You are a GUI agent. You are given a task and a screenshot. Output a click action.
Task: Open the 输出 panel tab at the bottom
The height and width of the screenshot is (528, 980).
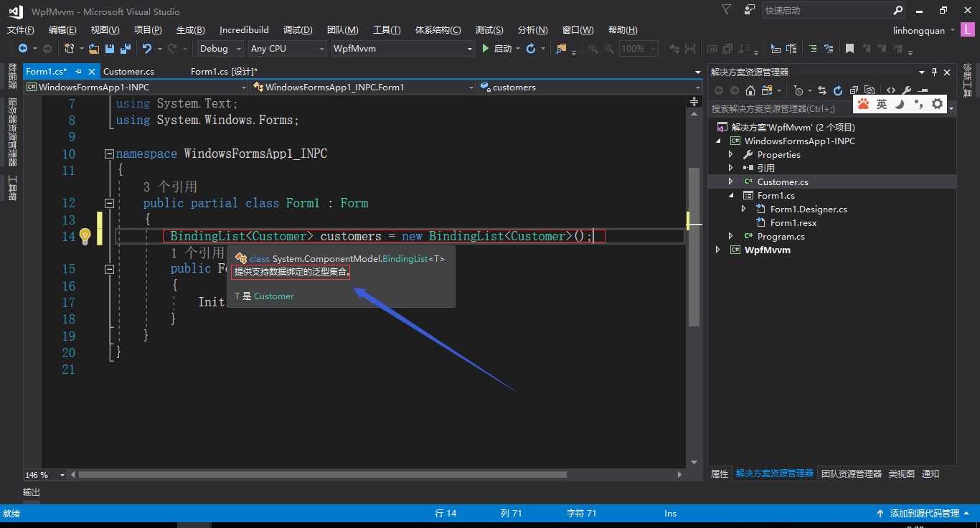point(32,492)
